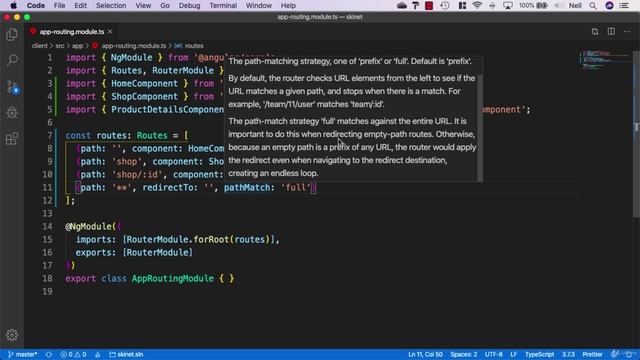This screenshot has width=640, height=360.
Task: Click 'Routes' type annotation on line 7
Action: pyautogui.click(x=152, y=136)
